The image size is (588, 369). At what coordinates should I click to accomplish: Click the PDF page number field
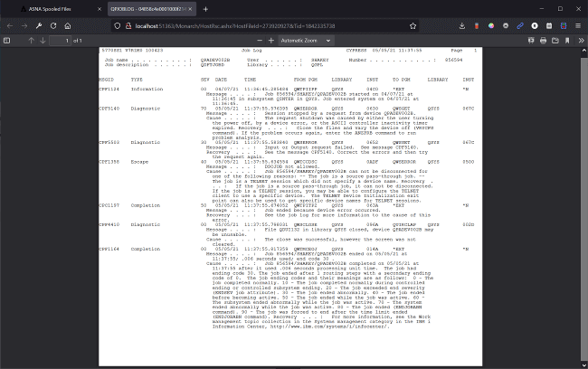(x=61, y=41)
